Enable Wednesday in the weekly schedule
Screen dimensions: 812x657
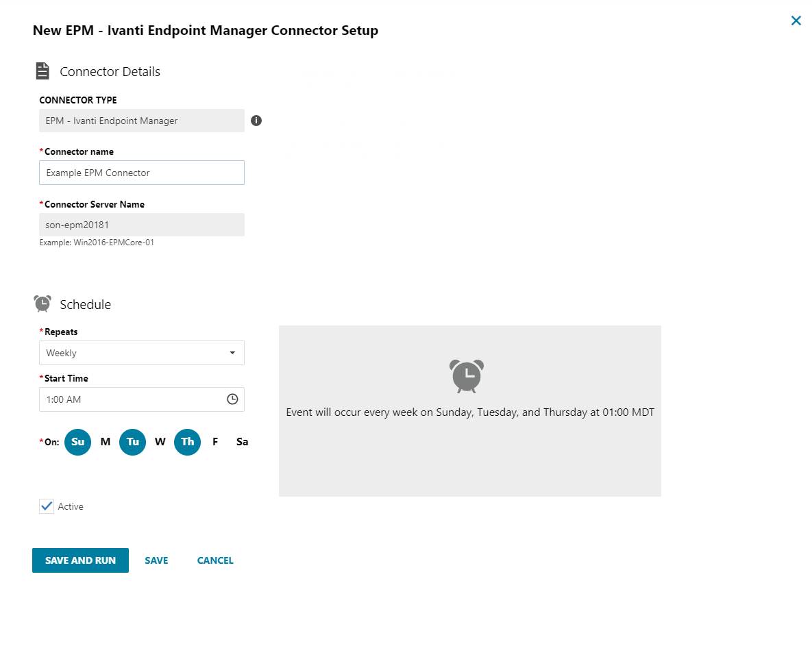pos(160,442)
